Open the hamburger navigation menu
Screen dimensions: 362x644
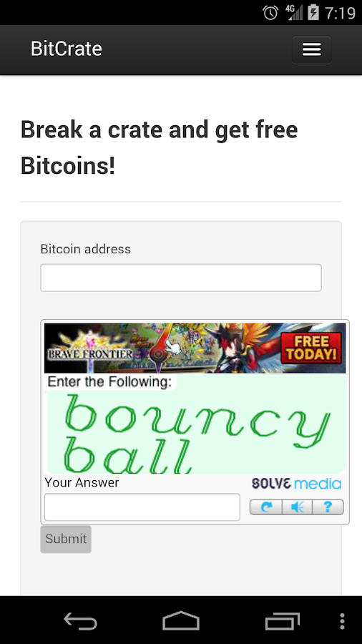pyautogui.click(x=311, y=49)
